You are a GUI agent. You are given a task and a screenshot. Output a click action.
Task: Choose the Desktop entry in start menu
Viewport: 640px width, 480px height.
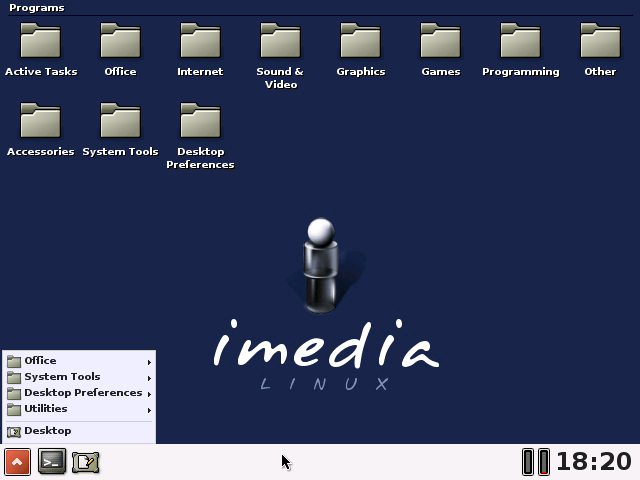tap(47, 431)
